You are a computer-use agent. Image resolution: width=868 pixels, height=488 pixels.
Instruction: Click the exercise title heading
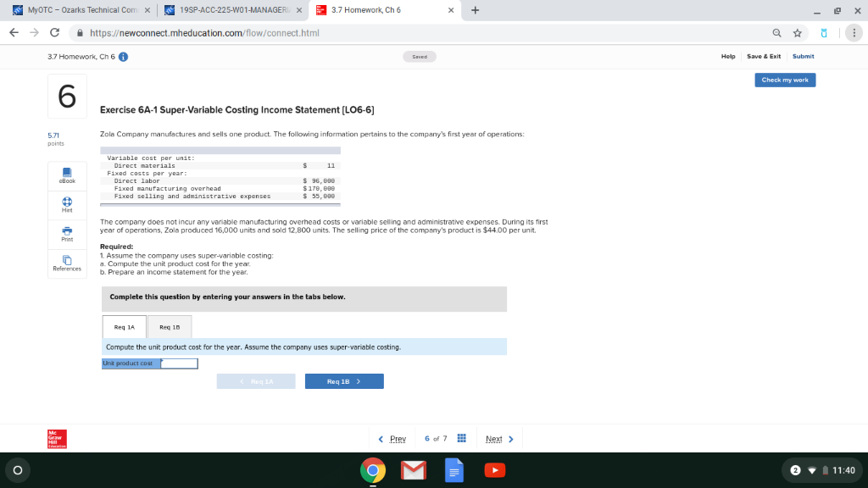coord(237,110)
